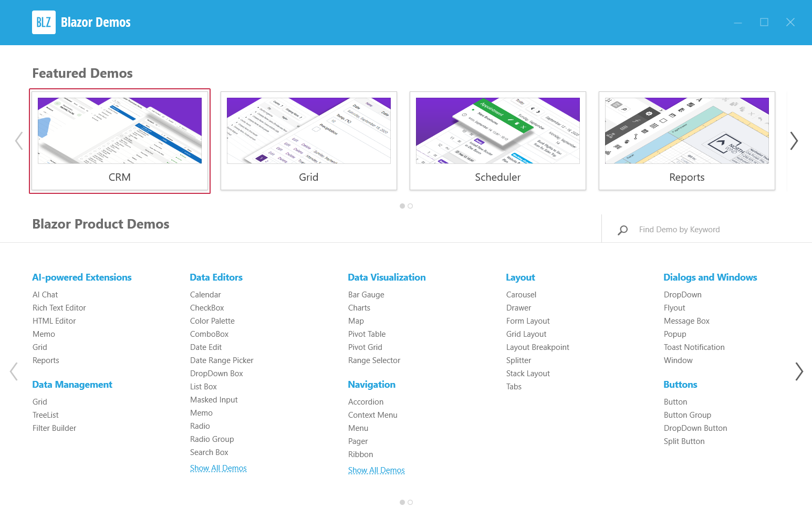Open the AI Chat demo link
Viewport: 812px width, 517px height.
pos(45,295)
